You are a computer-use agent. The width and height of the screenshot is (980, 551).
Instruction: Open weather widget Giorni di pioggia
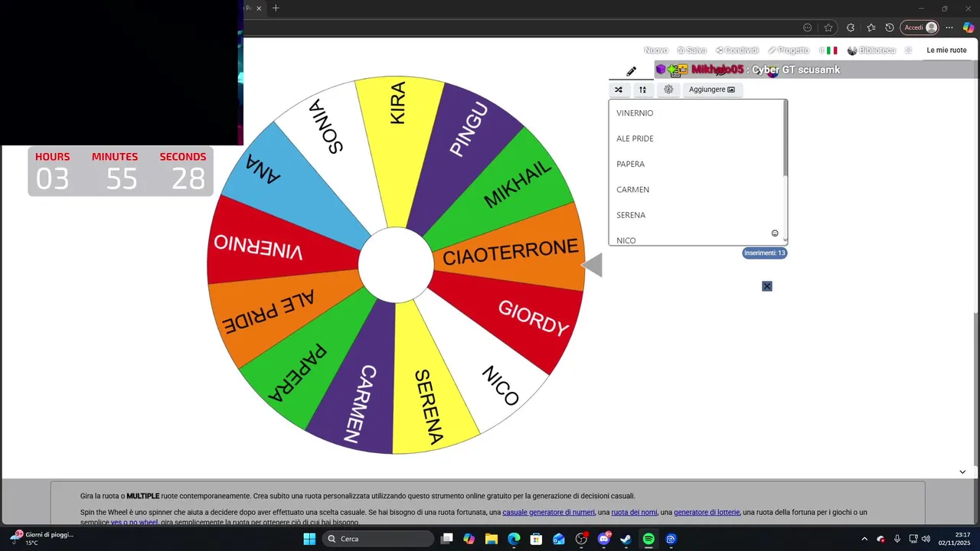pyautogui.click(x=42, y=539)
